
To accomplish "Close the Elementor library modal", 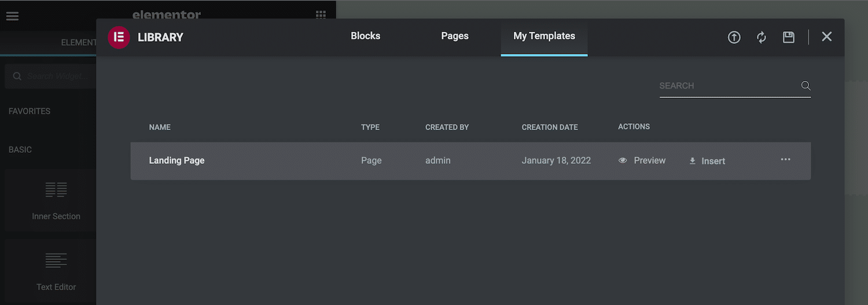I will 827,37.
